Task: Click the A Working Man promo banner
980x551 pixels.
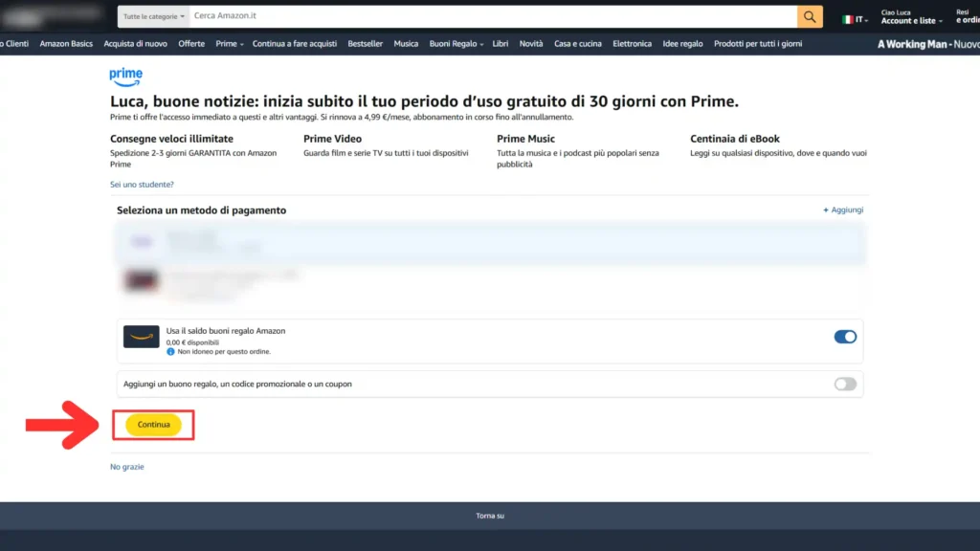Action: point(928,44)
